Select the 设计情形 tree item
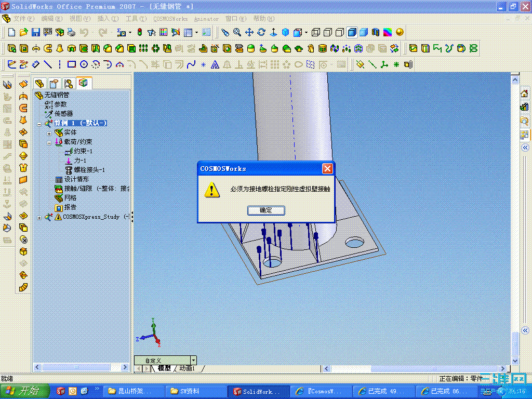532x399 pixels. pos(76,179)
